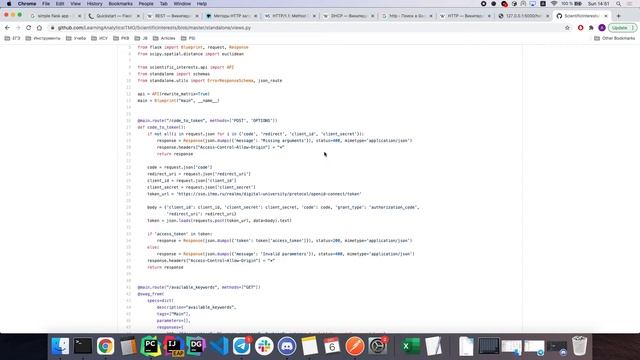
Task: Click the '/available_keywords' route decorator line
Action: pyautogui.click(x=199, y=287)
